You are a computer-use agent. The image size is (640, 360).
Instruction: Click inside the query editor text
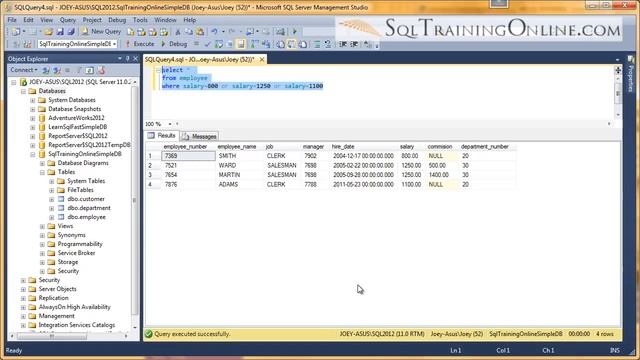click(x=242, y=78)
